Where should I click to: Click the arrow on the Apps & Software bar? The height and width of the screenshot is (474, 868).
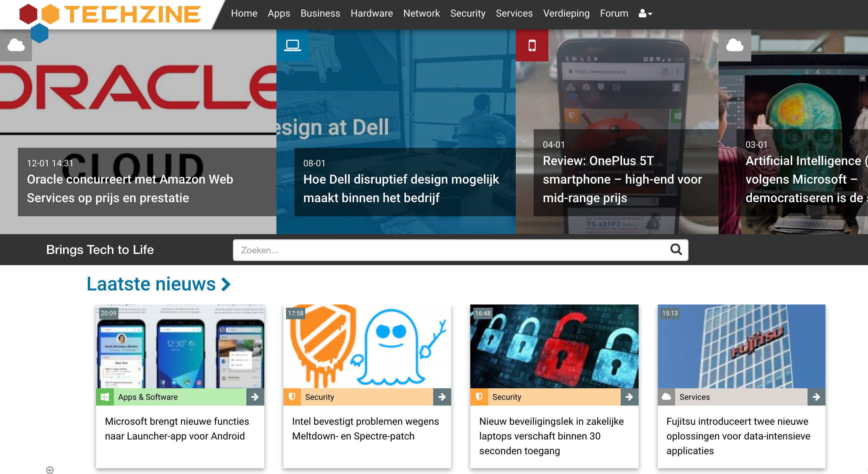click(255, 397)
